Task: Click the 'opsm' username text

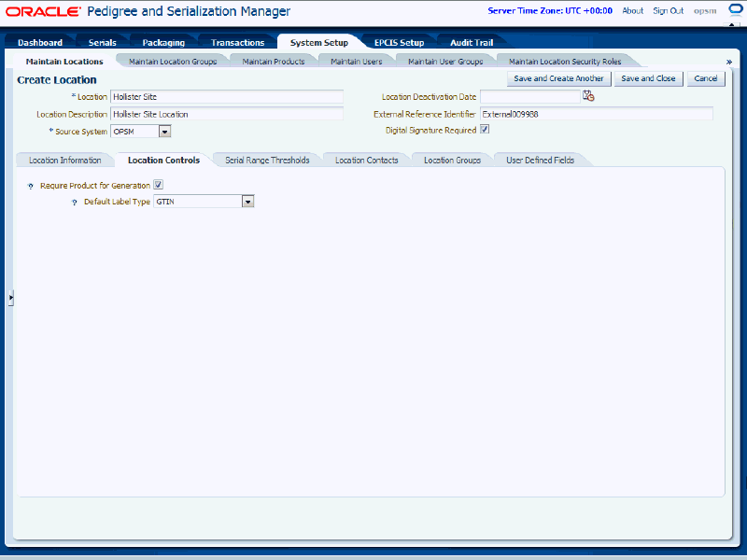Action: coord(705,10)
